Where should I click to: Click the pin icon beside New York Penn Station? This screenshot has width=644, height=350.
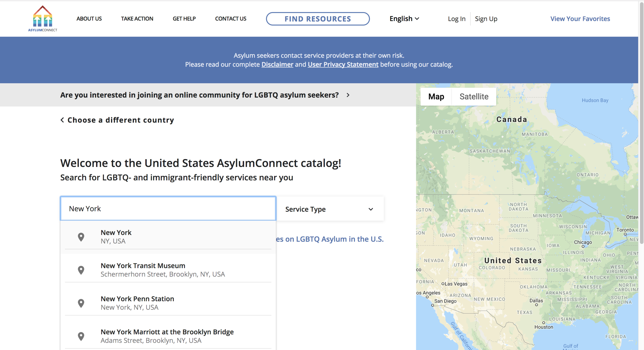click(81, 303)
